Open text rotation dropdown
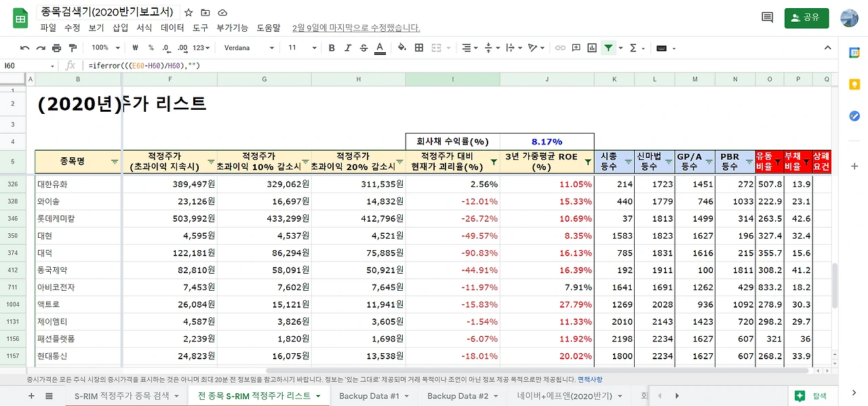 coord(536,48)
